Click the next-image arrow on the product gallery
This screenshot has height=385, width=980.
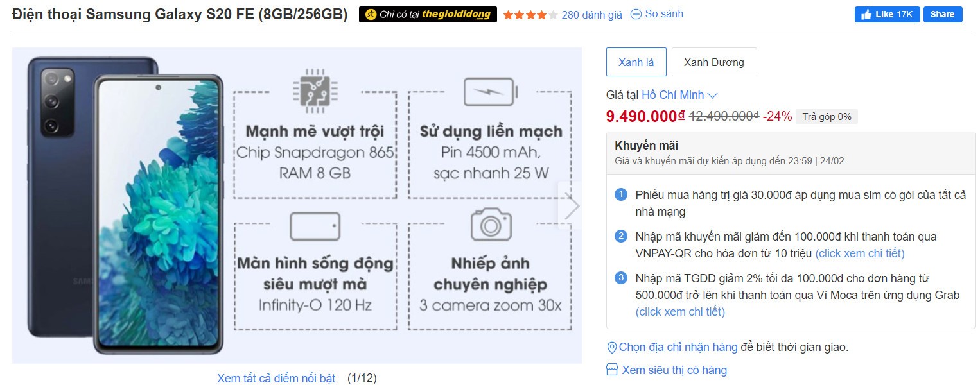coord(570,206)
